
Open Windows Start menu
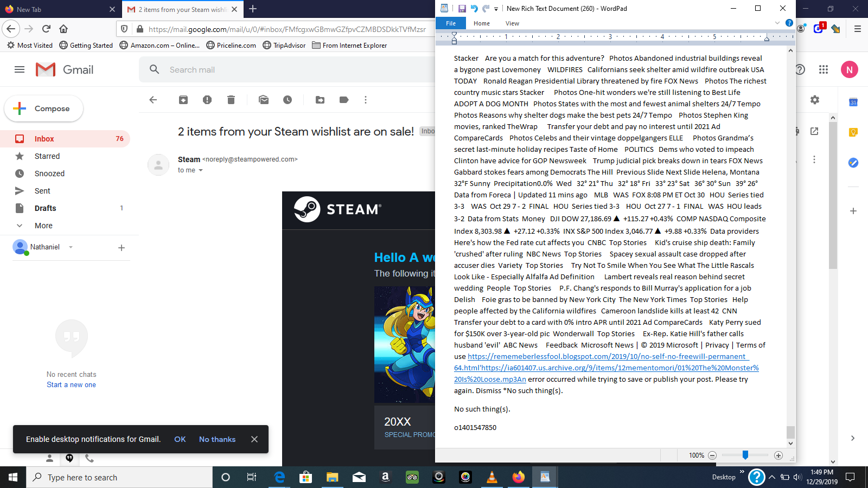(13, 477)
